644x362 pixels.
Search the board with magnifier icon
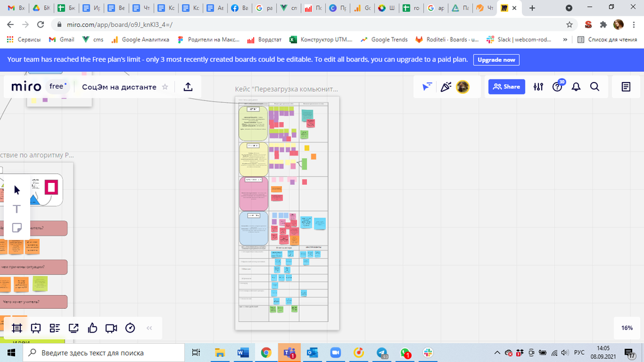click(595, 87)
